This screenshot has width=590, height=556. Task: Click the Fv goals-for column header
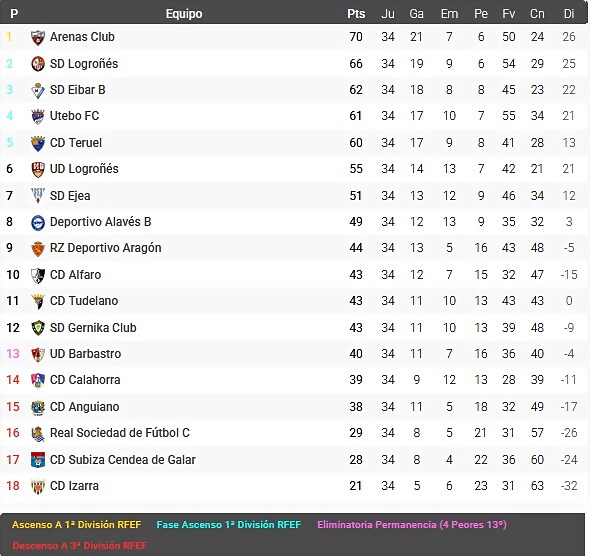pos(508,14)
